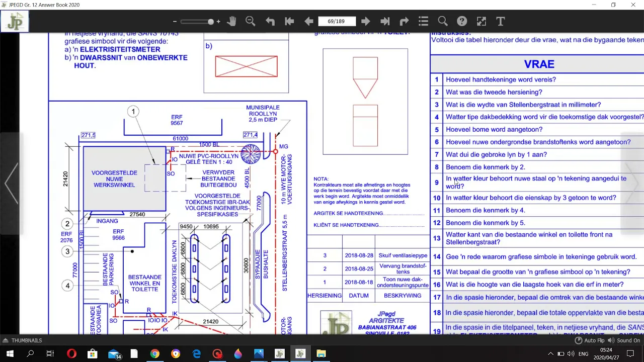This screenshot has width=644, height=362.
Task: Select the hand pan tool
Action: [x=231, y=21]
